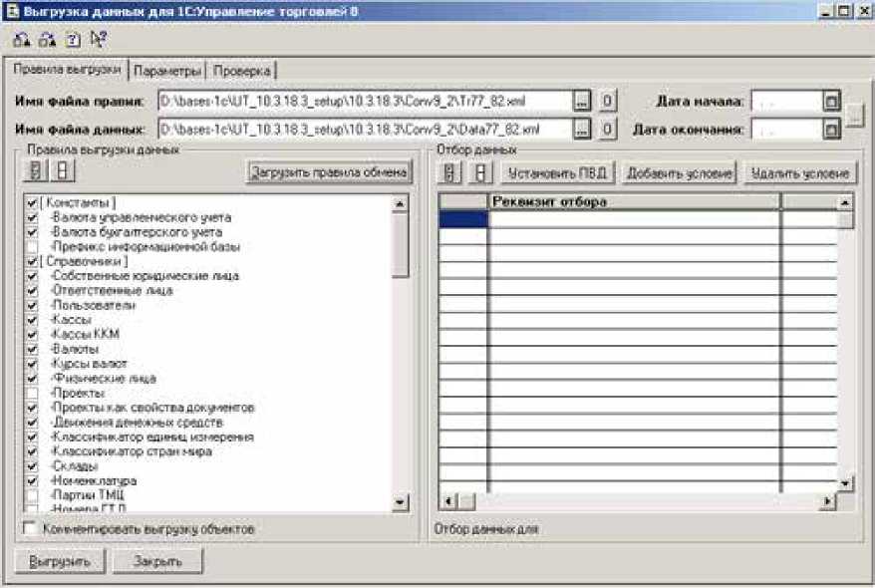Click the 0 button next to data file

click(608, 129)
